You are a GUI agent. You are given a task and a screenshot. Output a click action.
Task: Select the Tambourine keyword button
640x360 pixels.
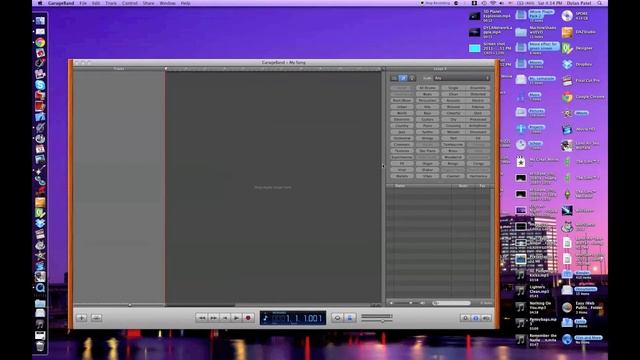pos(453,144)
